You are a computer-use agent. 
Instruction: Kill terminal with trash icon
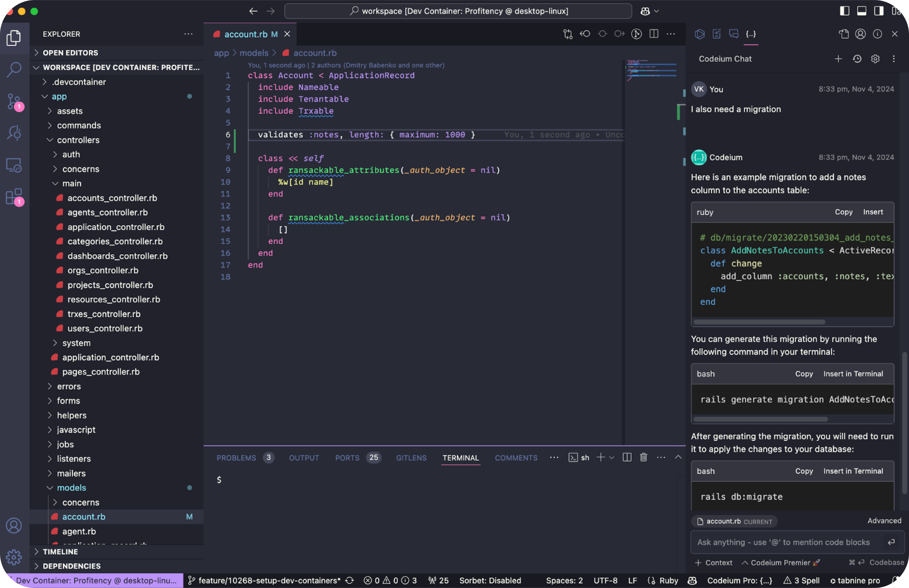[643, 457]
